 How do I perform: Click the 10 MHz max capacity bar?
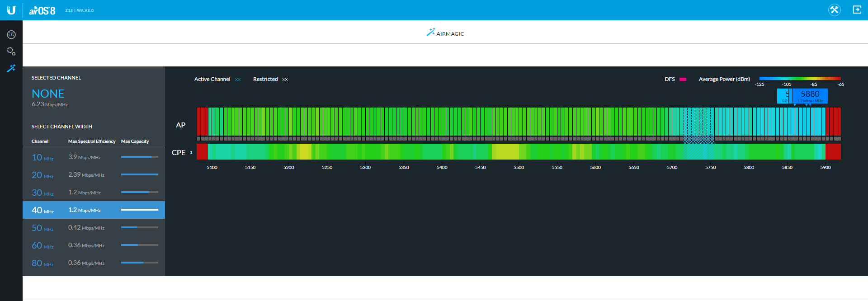click(140, 157)
